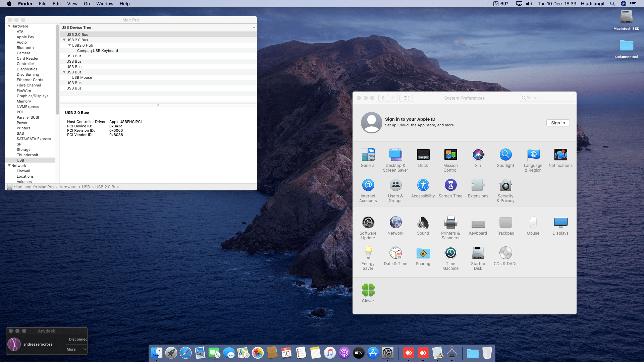Collapse the USB Device Tree header
644x362 pixels.
254,27
